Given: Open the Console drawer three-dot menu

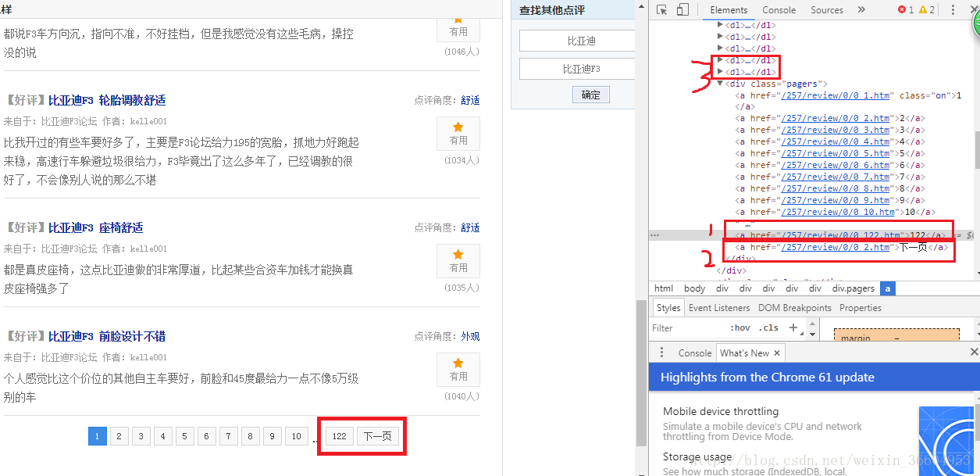Looking at the screenshot, I should click(661, 353).
